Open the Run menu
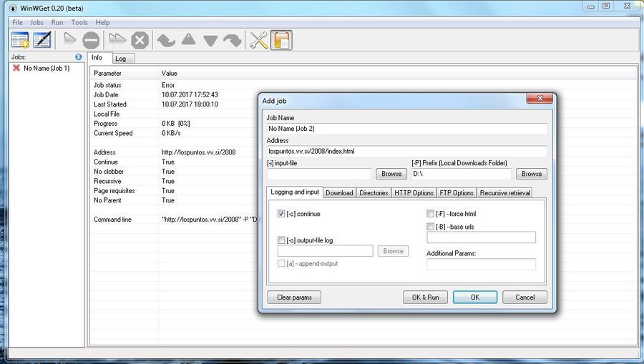This screenshot has width=644, height=364. tap(57, 23)
